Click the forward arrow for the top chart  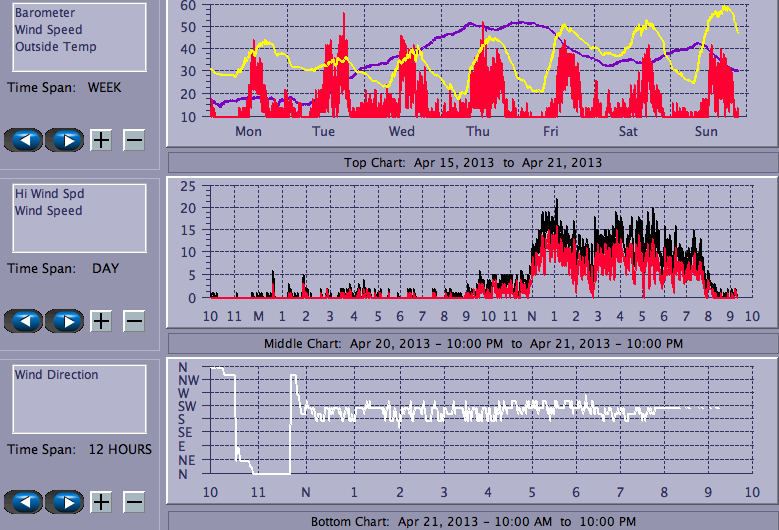[x=65, y=140]
